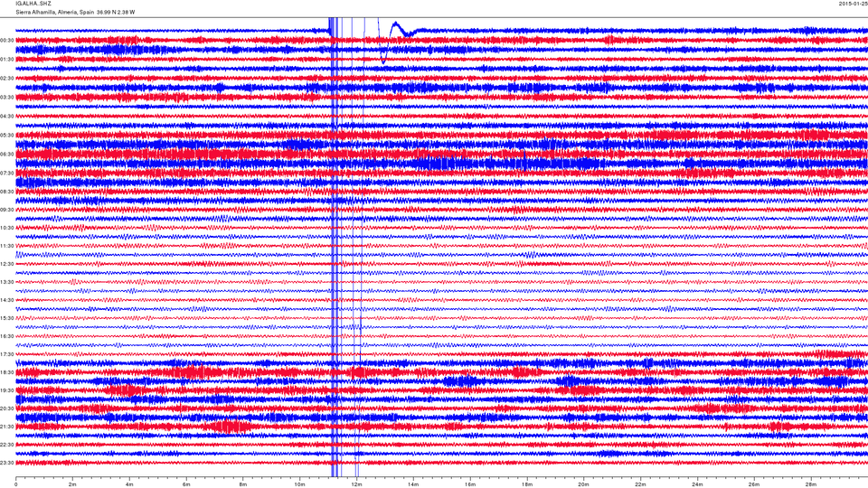Click the 8m axis tick label

pyautogui.click(x=243, y=484)
